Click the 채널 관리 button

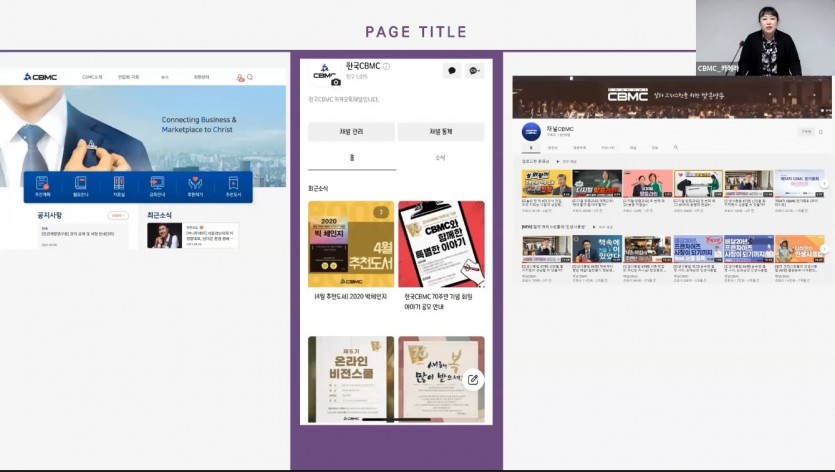(351, 132)
